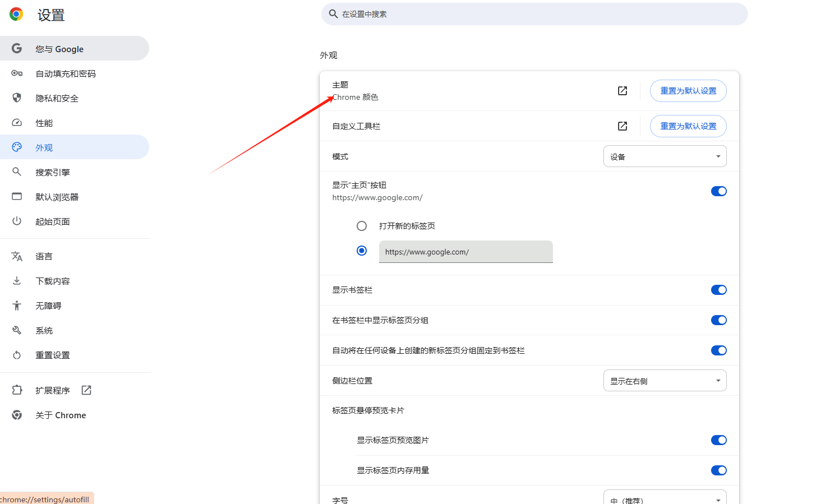Open 扩展程序 page

pyautogui.click(x=75, y=390)
